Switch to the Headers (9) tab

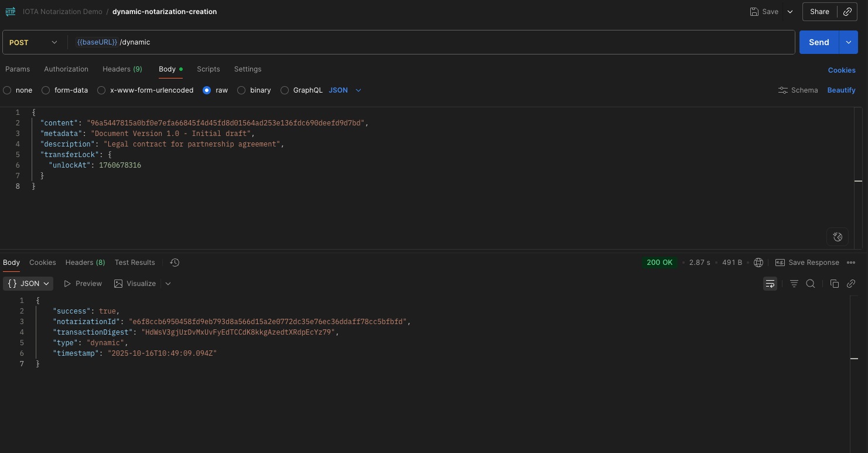pos(122,69)
